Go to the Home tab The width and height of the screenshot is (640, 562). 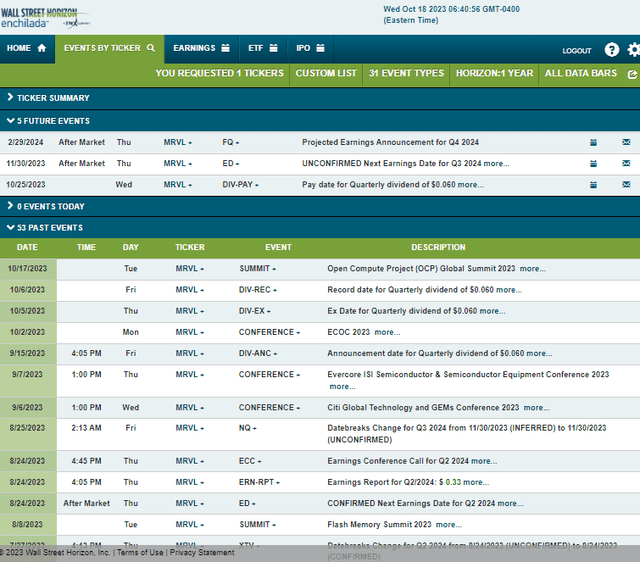[27, 49]
